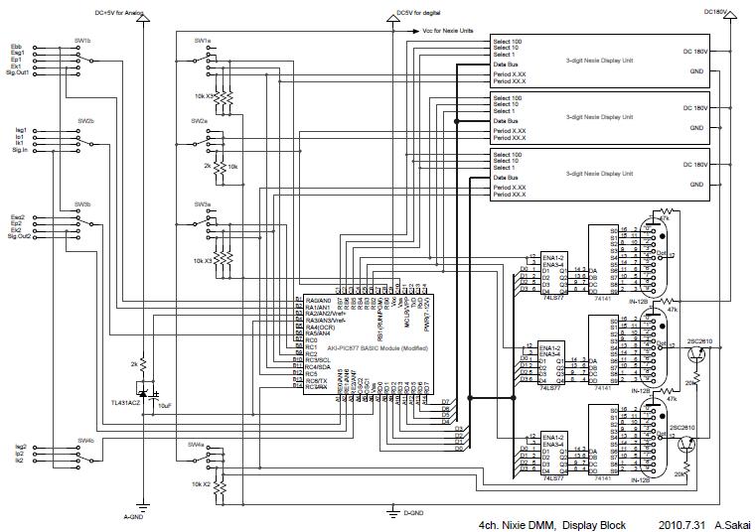Click the 'RA0/AN0' pin label
This screenshot has width=756, height=532.
click(x=318, y=301)
